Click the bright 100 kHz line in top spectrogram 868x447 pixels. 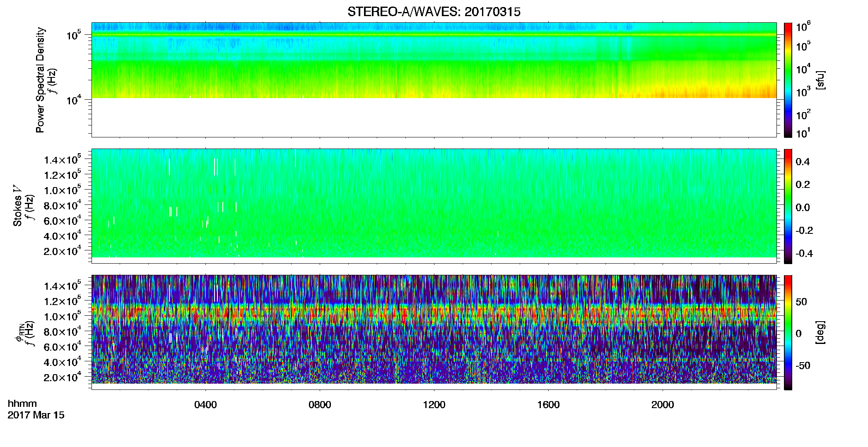pyautogui.click(x=434, y=35)
